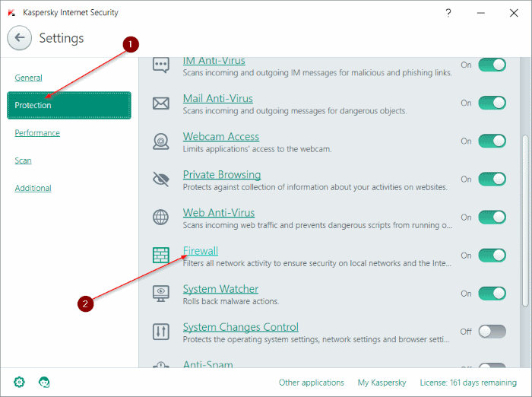
Task: Switch off Web Anti-Virus toggle
Action: pyautogui.click(x=492, y=217)
